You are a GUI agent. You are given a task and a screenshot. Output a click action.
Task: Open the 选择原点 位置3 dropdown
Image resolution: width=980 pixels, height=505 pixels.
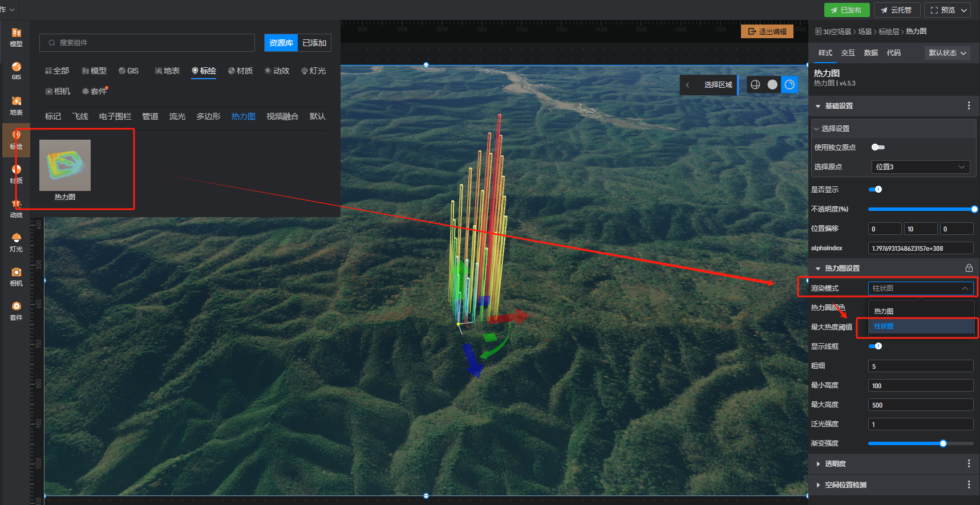(x=921, y=166)
